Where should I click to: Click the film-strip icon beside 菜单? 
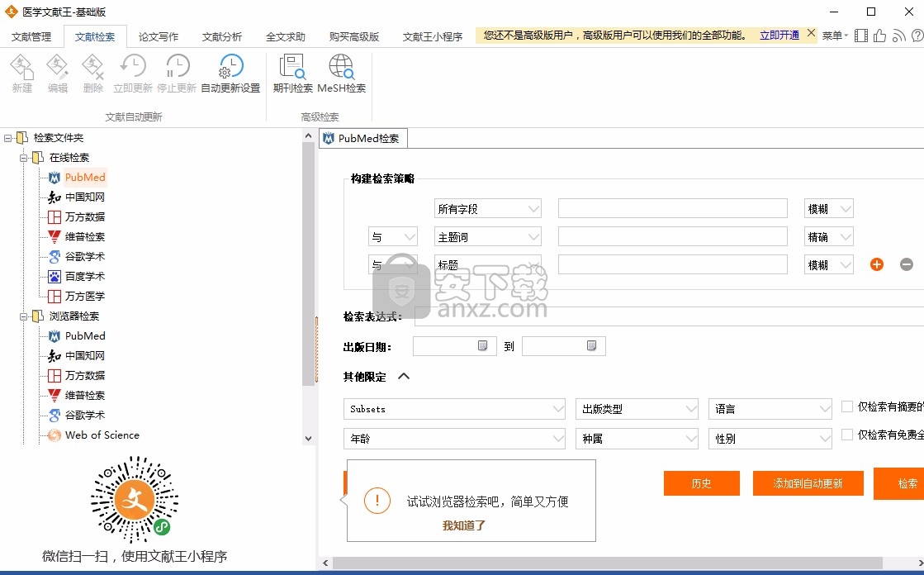tap(861, 36)
